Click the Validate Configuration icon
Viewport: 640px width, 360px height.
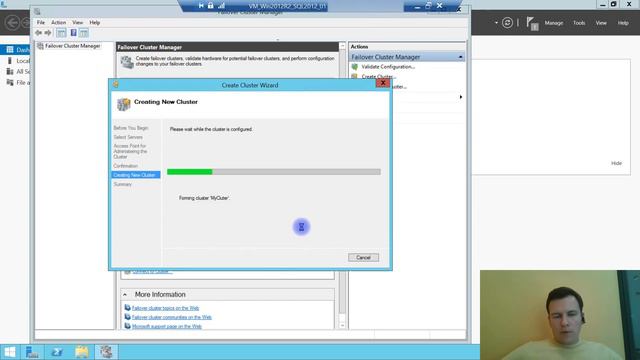355,67
